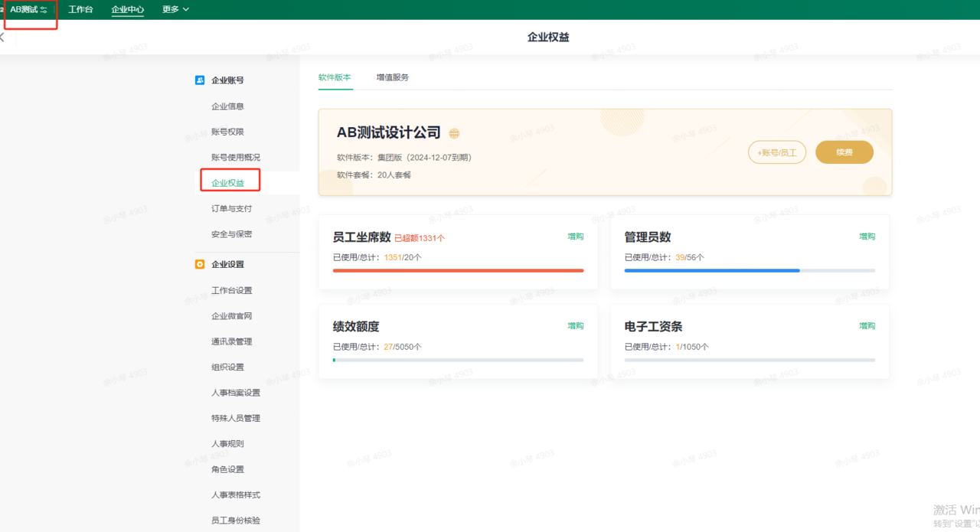The width and height of the screenshot is (980, 532).
Task: Click 增购 for 管理员数
Action: pos(867,237)
